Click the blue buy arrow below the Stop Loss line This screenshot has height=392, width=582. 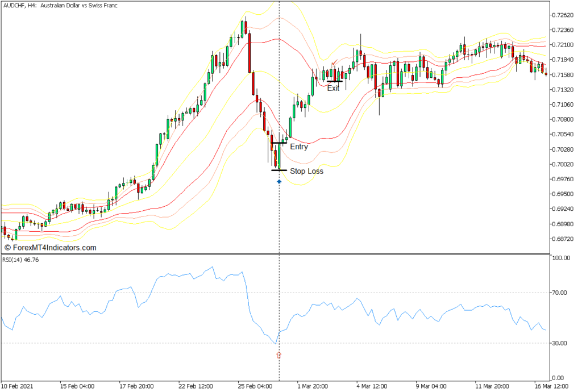pos(278,181)
